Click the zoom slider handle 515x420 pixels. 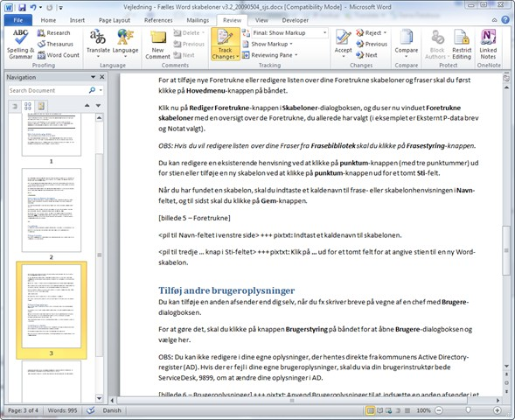(468, 409)
